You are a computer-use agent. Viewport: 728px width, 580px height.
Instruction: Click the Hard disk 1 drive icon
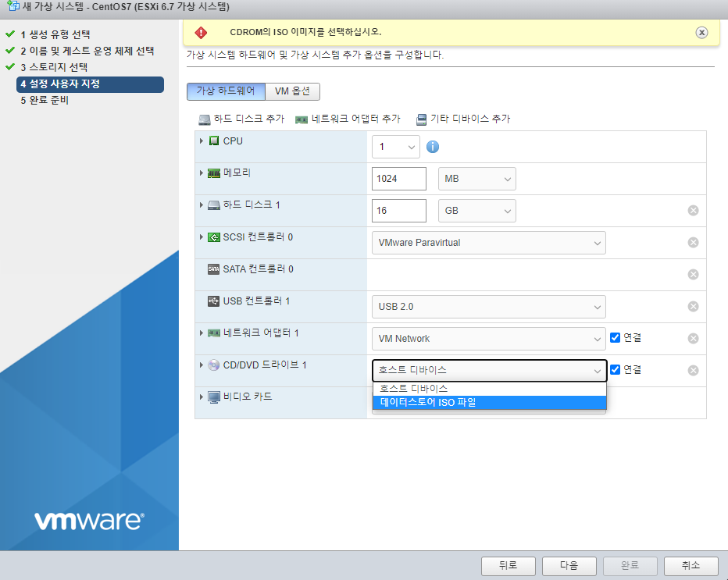tap(213, 205)
